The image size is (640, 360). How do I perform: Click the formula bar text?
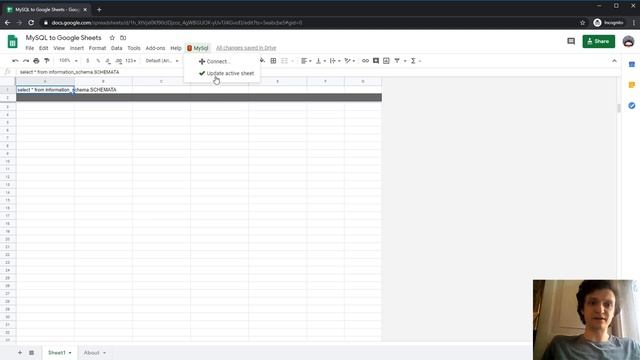pyautogui.click(x=69, y=72)
